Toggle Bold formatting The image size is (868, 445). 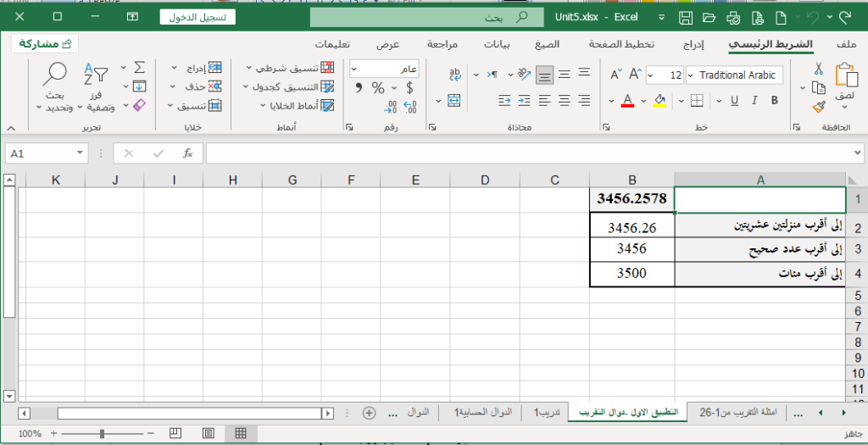[774, 101]
